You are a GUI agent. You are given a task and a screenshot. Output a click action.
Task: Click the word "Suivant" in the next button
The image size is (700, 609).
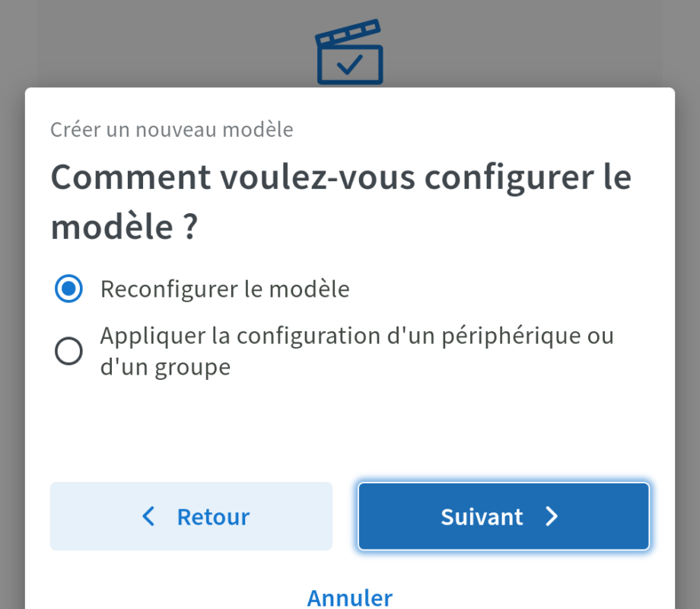[x=482, y=517]
